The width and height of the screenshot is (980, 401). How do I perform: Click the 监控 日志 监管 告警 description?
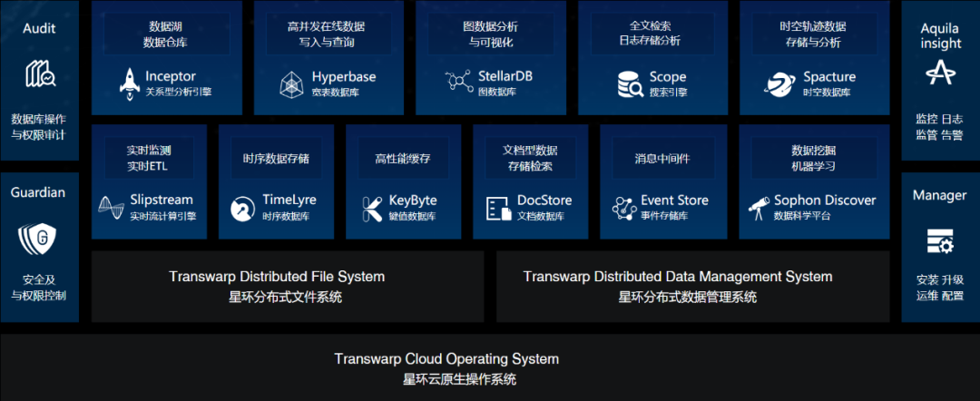click(x=939, y=127)
